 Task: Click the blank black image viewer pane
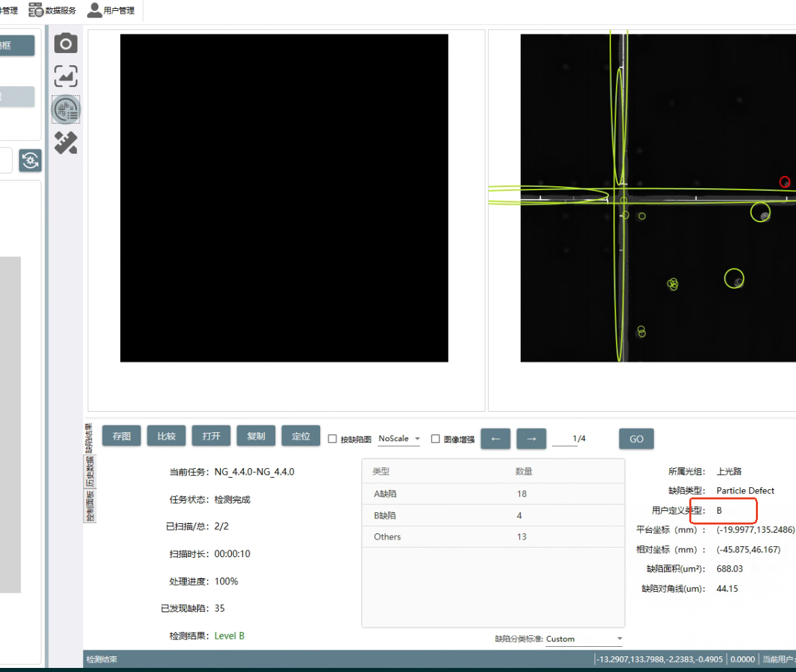[x=284, y=198]
